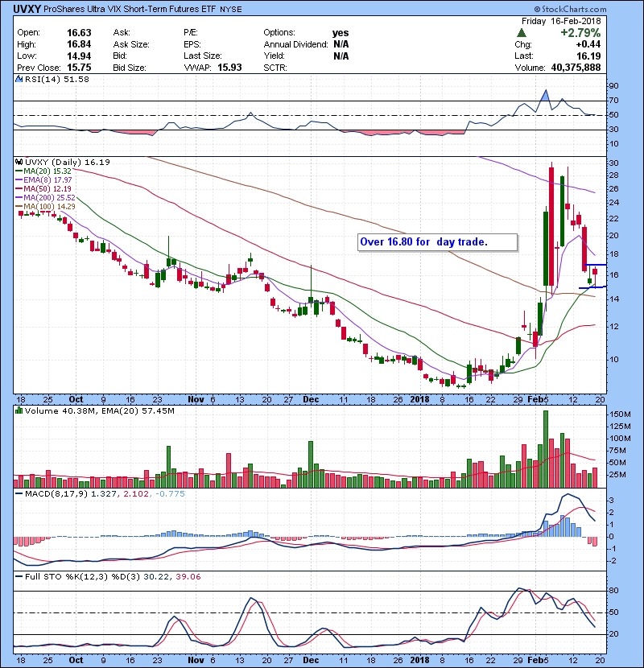Click the date Friday 16-Feb-2018
This screenshot has width=644, height=668.
561,21
